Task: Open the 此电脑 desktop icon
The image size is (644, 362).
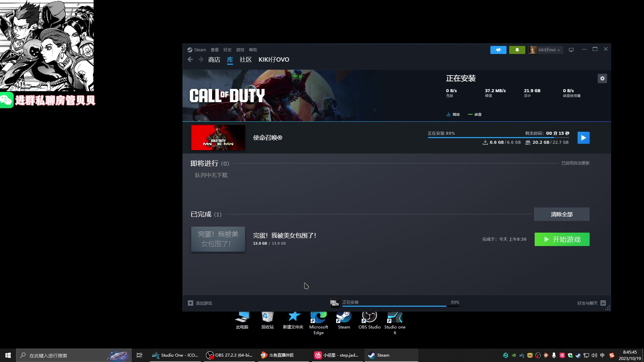Action: click(x=242, y=320)
